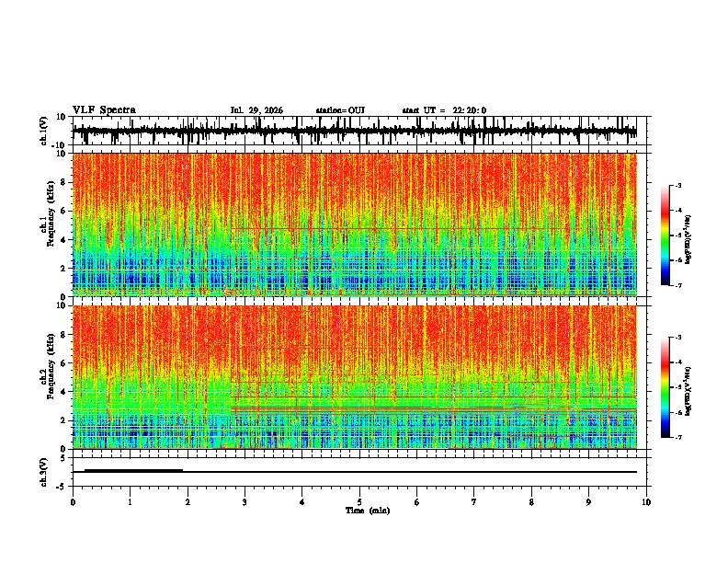The image size is (728, 563).
Task: Click the ch.1 voltage waveform trace panel
Action: tap(359, 131)
